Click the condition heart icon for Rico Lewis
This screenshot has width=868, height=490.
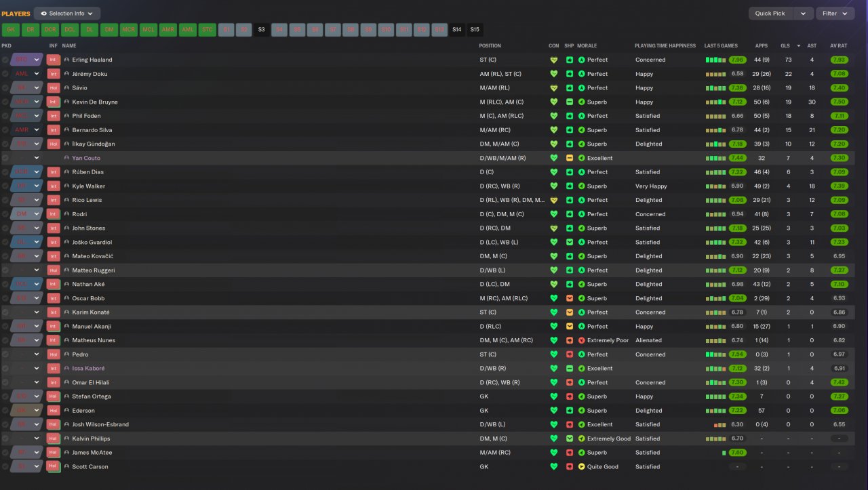[x=553, y=200]
